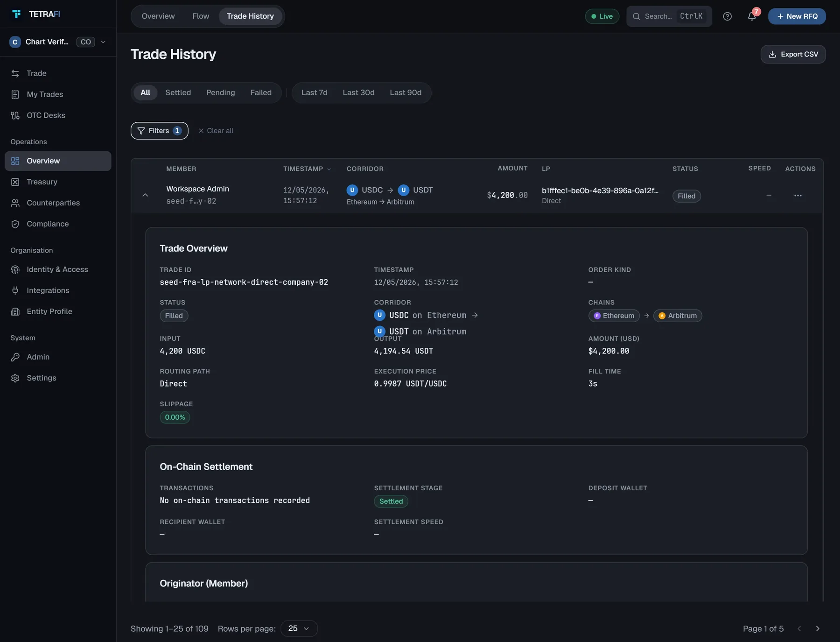Viewport: 840px width, 642px height.
Task: Collapse the expanded Workspace Admin trade row
Action: (145, 195)
